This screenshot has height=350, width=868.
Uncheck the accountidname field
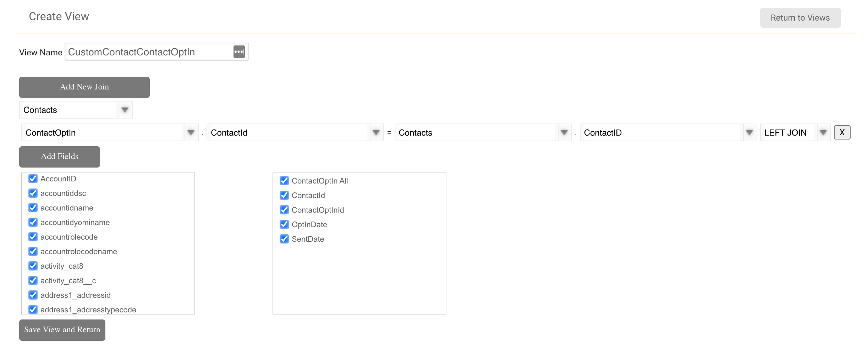(x=33, y=208)
